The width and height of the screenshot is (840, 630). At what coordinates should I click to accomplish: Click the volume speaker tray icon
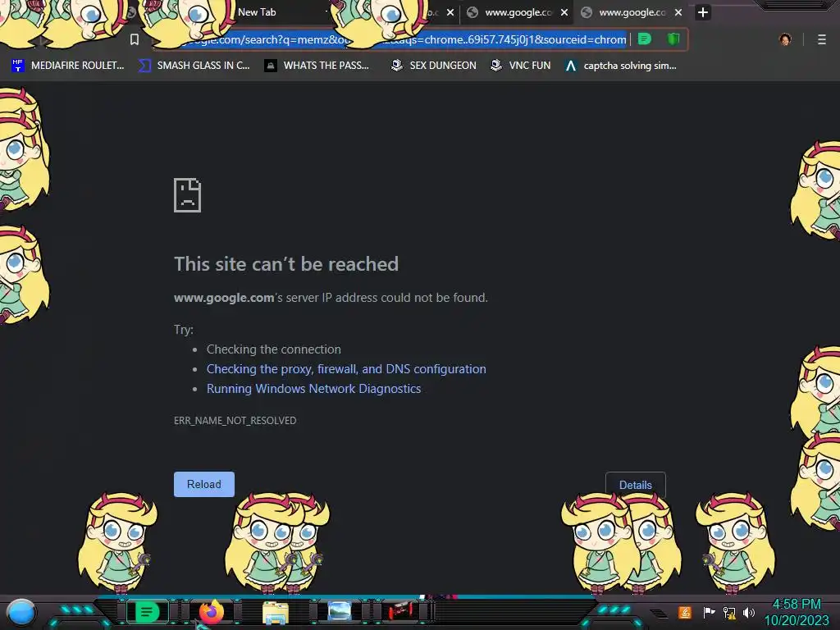click(x=749, y=612)
